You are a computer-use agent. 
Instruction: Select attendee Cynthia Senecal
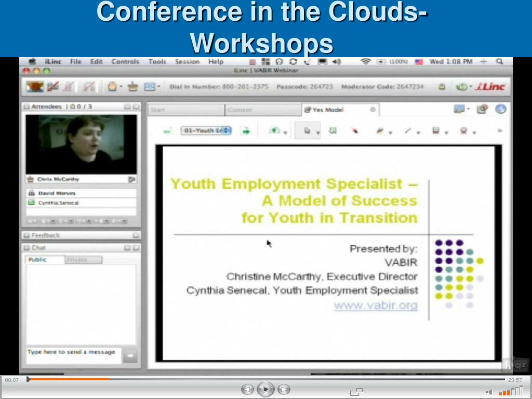(x=81, y=203)
